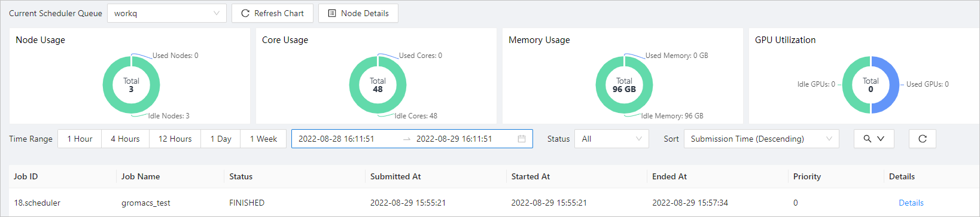Open the Node Details view

[x=358, y=13]
